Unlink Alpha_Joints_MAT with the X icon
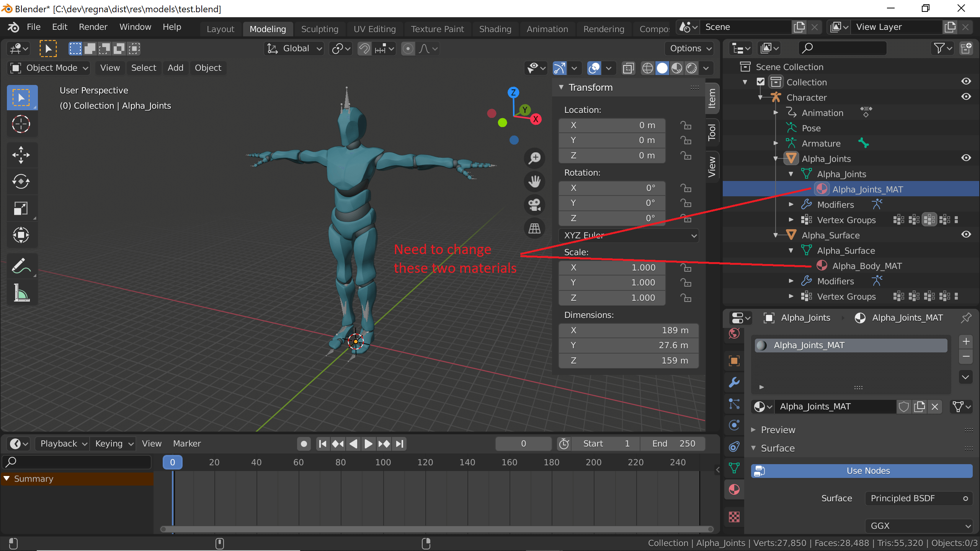980x551 pixels. (934, 406)
